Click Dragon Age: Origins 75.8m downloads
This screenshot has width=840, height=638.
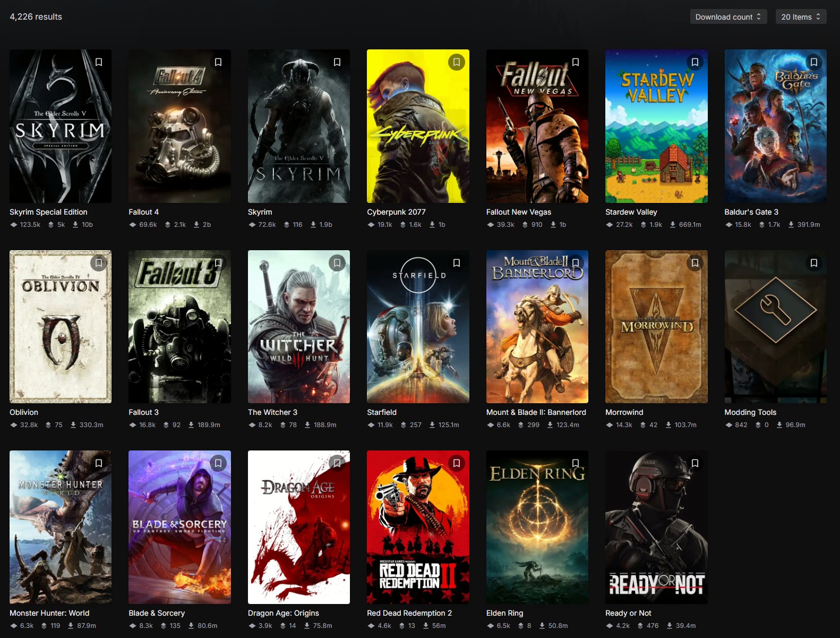[x=318, y=626]
